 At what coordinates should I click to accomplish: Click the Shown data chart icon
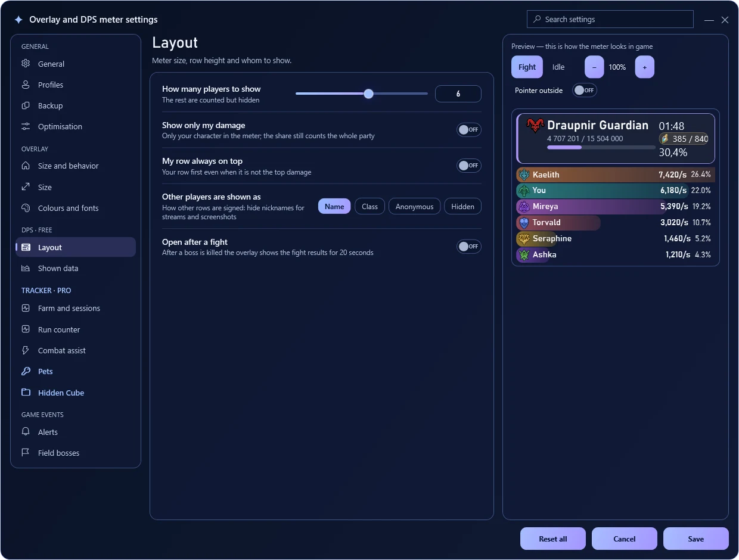tap(26, 268)
